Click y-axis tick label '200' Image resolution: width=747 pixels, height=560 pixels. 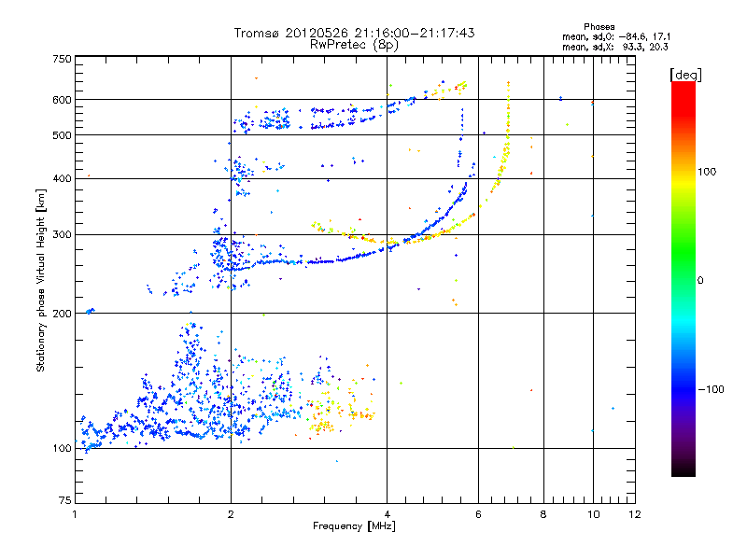pyautogui.click(x=63, y=314)
